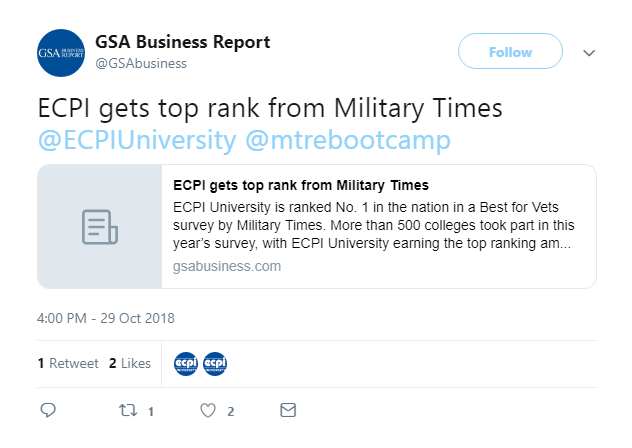Open GSA Business Report profile avatar
This screenshot has width=632, height=448.
pos(61,53)
